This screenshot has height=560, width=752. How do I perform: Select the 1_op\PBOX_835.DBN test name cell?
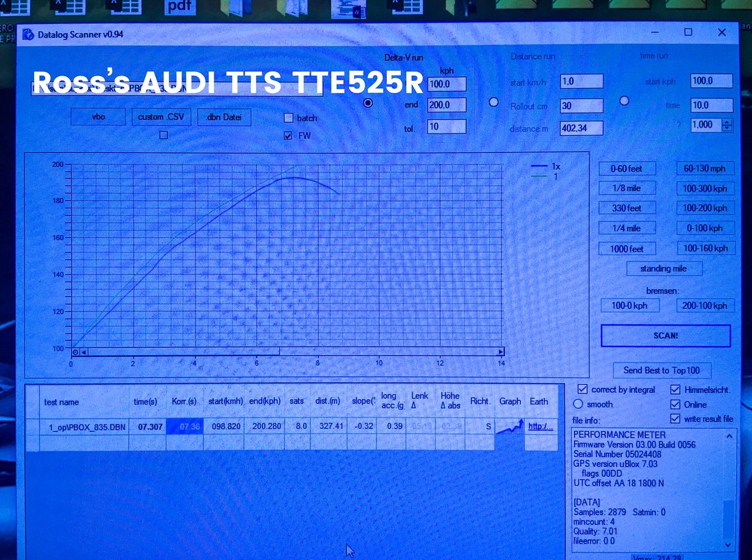click(x=85, y=427)
